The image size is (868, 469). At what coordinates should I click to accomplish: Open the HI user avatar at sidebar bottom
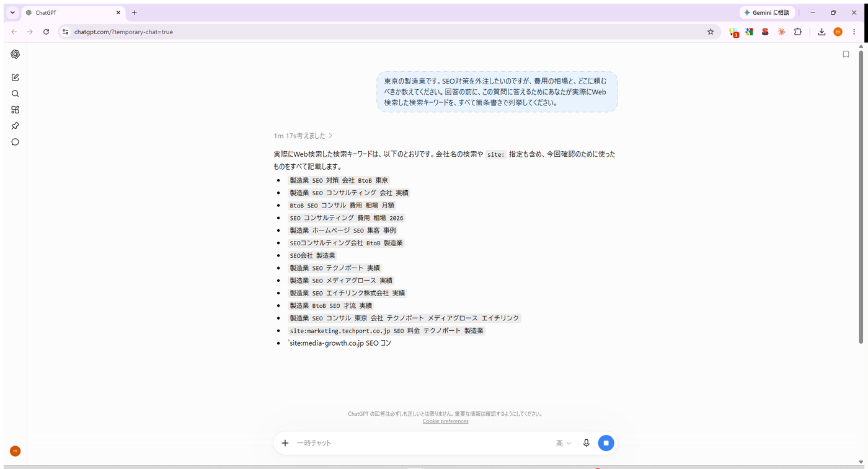(15, 451)
